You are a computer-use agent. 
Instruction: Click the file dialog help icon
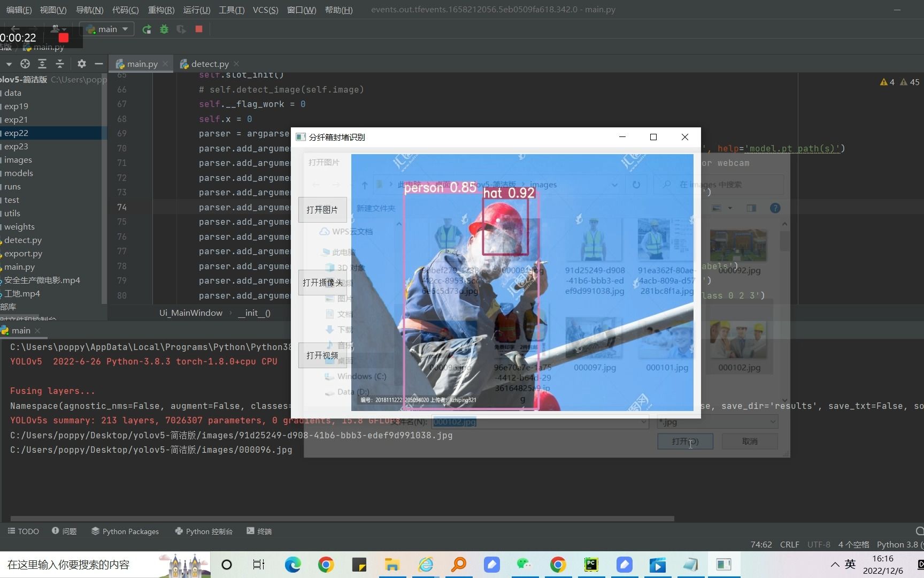click(x=775, y=208)
